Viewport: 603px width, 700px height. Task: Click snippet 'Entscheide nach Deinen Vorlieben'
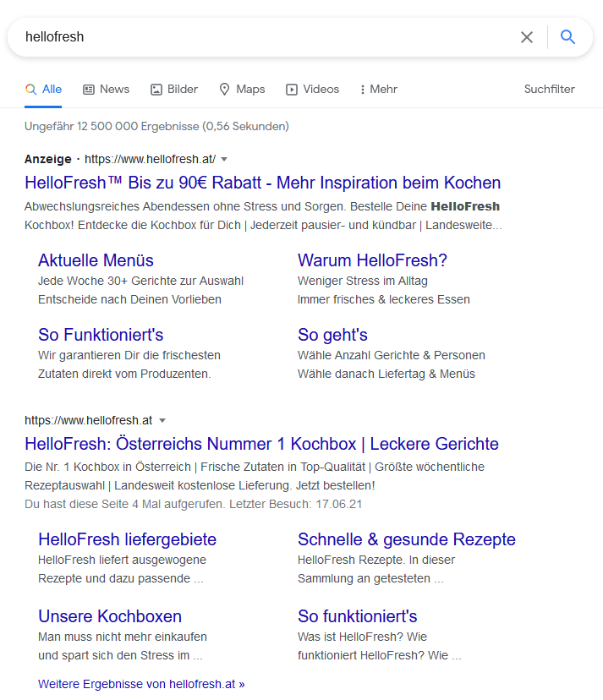(x=129, y=299)
